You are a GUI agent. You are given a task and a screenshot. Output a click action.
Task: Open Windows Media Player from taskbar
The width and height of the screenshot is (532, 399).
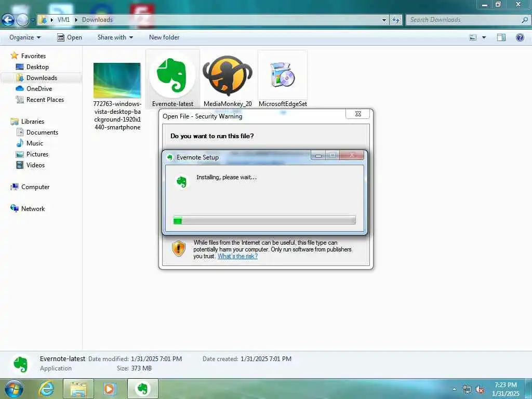tap(110, 389)
